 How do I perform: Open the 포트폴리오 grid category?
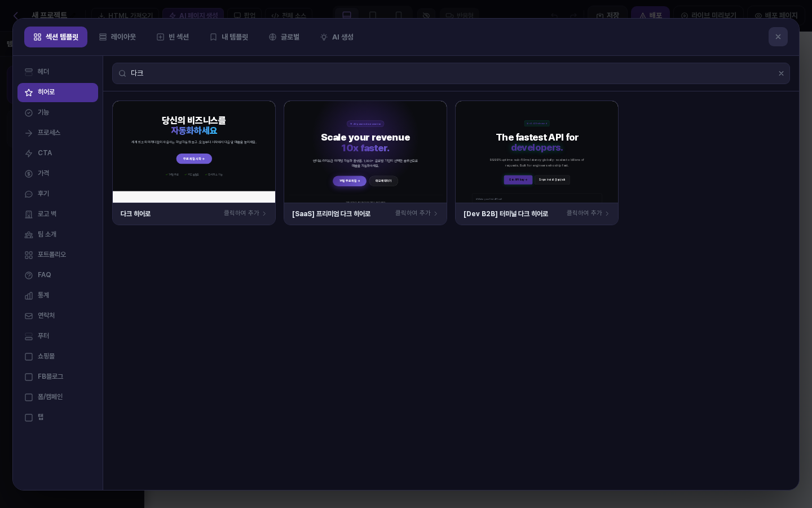click(58, 255)
